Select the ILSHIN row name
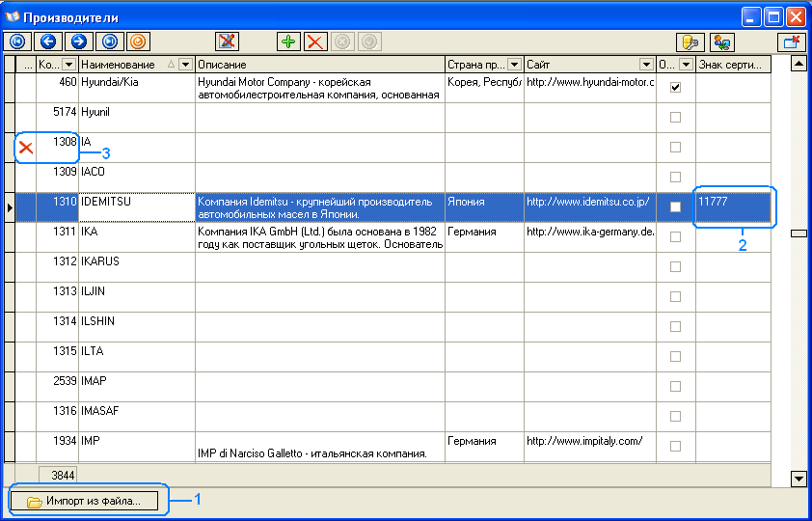This screenshot has height=521, width=812. (137, 327)
